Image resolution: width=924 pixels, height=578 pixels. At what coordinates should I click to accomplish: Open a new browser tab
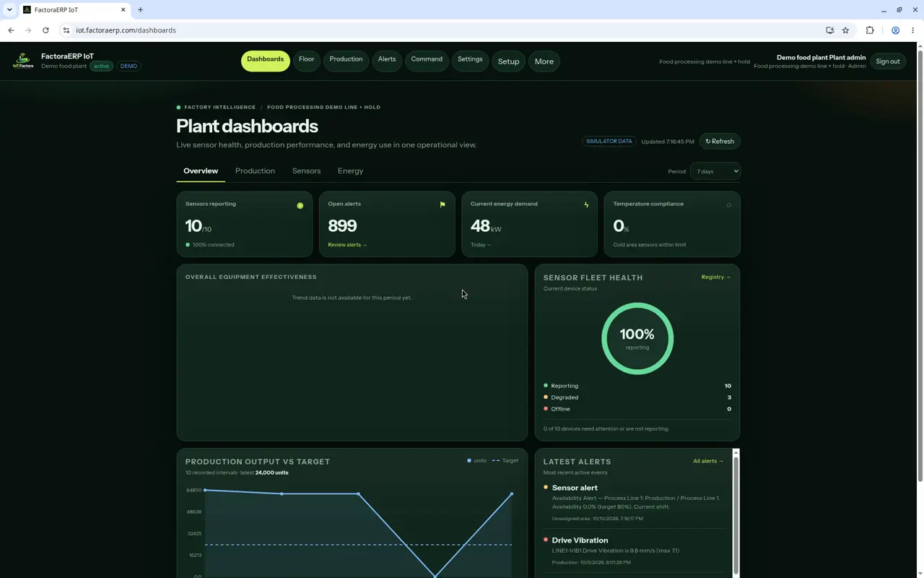click(x=141, y=9)
